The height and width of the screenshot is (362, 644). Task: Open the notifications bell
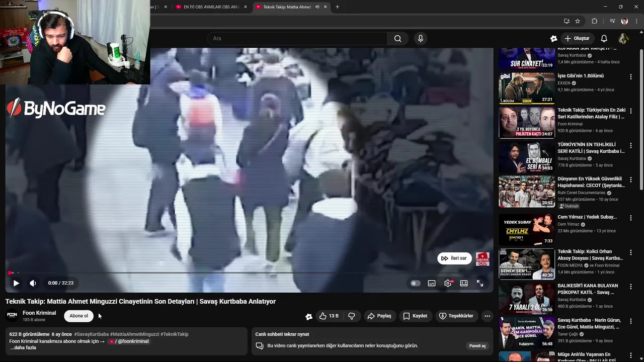coord(604,38)
